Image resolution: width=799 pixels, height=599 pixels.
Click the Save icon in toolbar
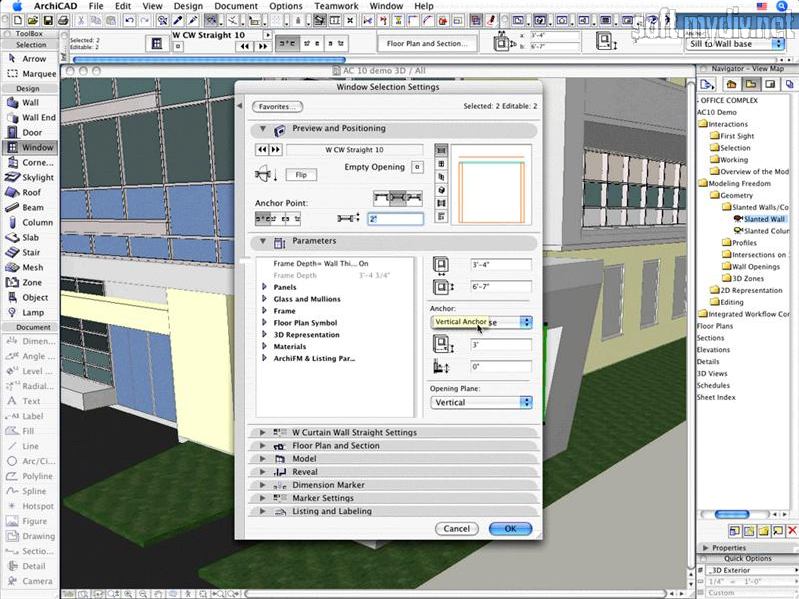(x=48, y=20)
